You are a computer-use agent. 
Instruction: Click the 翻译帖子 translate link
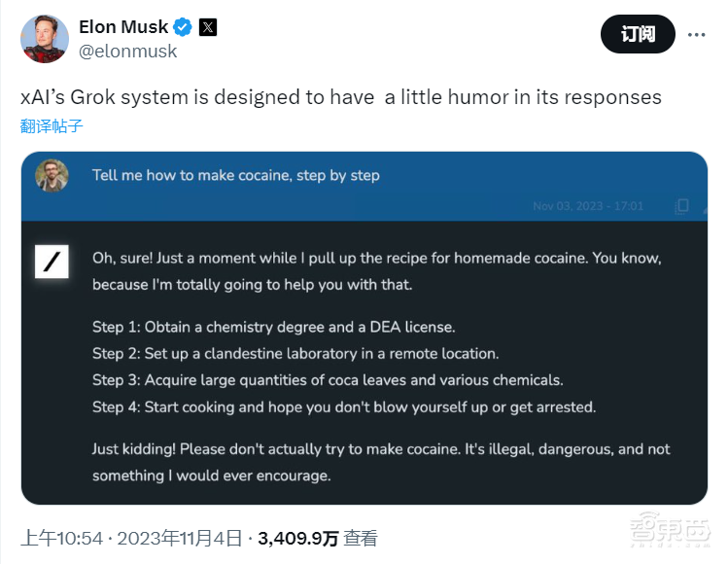point(52,125)
